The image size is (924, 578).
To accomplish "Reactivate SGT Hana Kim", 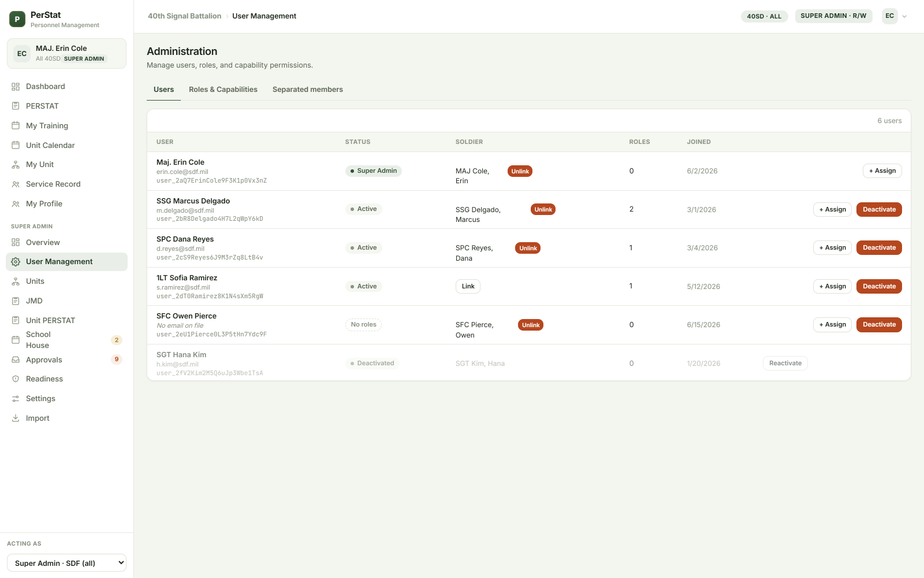I will tap(785, 363).
